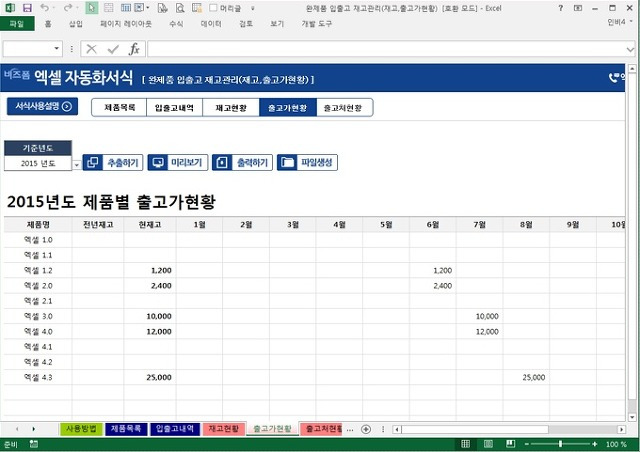640x452 pixels.
Task: Click ribbon display options icon
Action: tap(578, 8)
